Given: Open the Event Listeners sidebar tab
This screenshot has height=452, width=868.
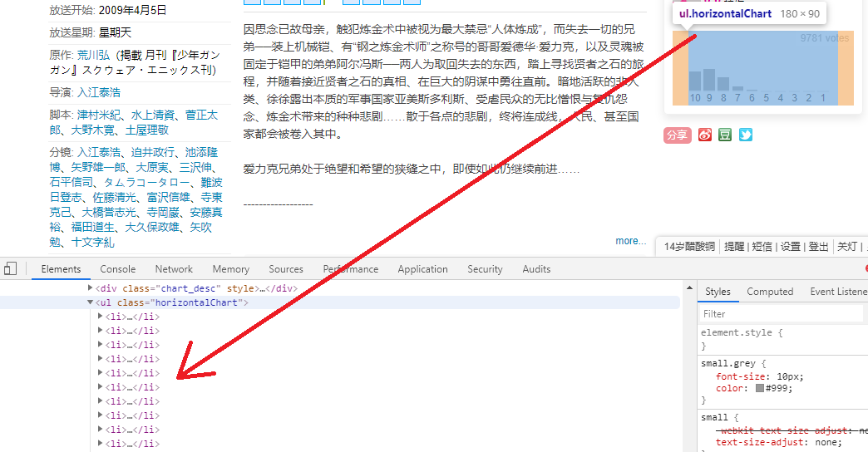Looking at the screenshot, I should [x=838, y=292].
